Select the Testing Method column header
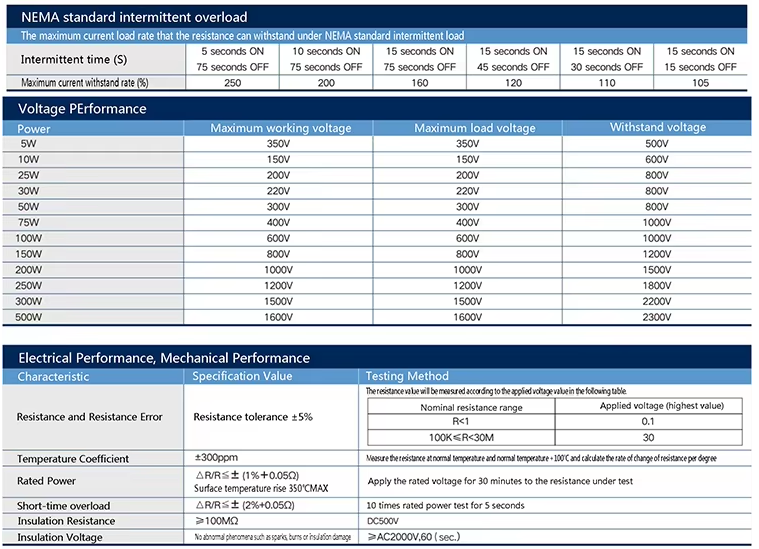Viewport: 759px width, 549px height. pyautogui.click(x=406, y=376)
